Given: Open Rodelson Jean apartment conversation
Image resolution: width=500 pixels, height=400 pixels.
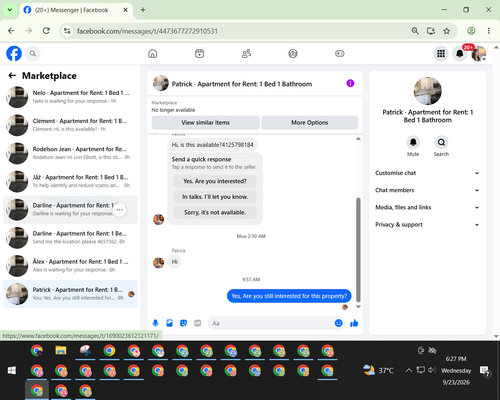Looking at the screenshot, I should point(70,153).
